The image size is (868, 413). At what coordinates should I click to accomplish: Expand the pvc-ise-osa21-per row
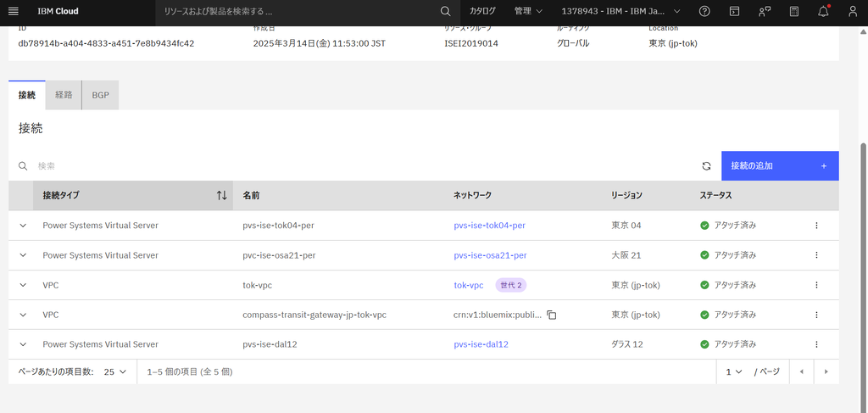click(x=23, y=255)
